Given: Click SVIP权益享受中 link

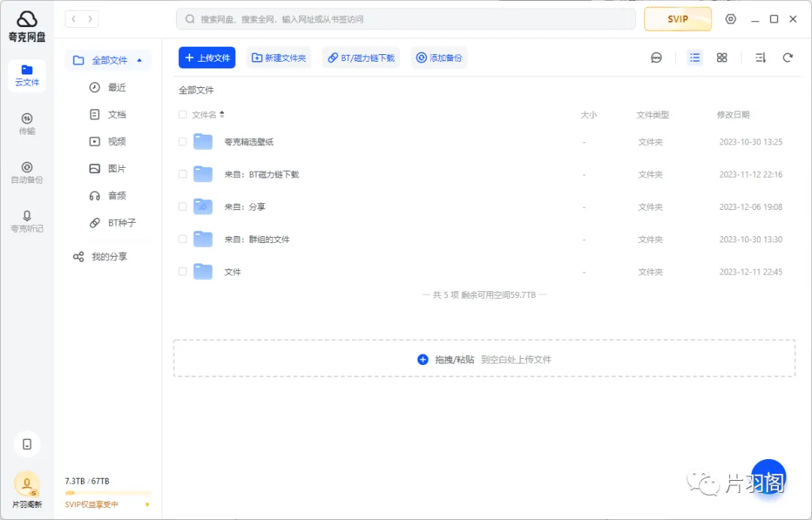Looking at the screenshot, I should pos(92,504).
